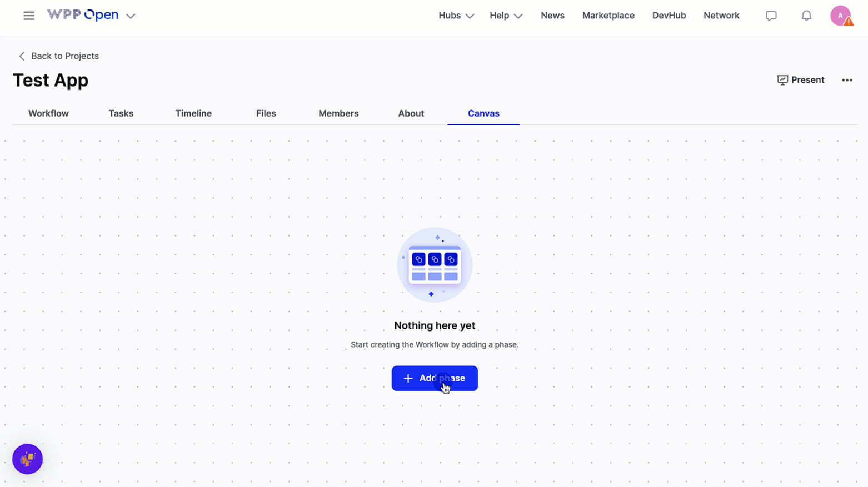Switch to the Timeline tab
This screenshot has width=868, height=487.
click(193, 113)
